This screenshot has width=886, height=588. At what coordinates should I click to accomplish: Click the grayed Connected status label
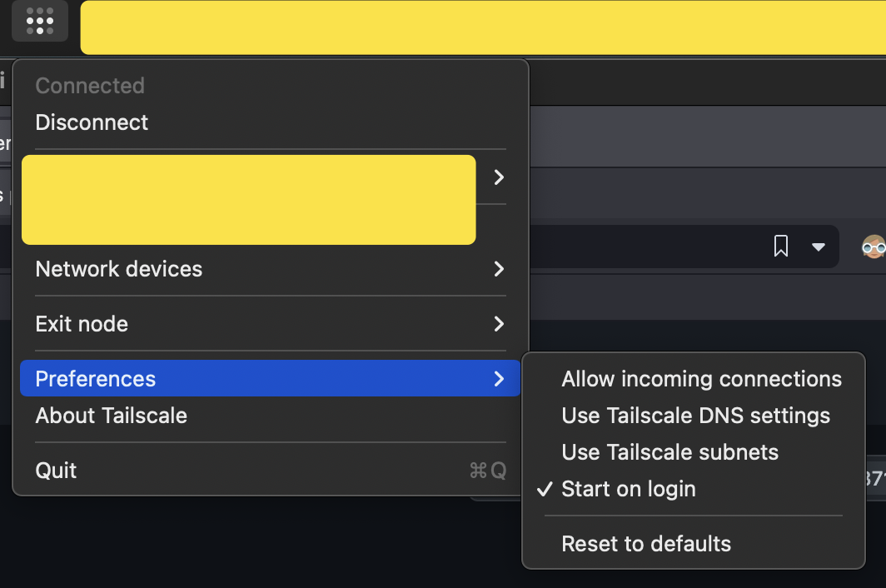point(90,86)
